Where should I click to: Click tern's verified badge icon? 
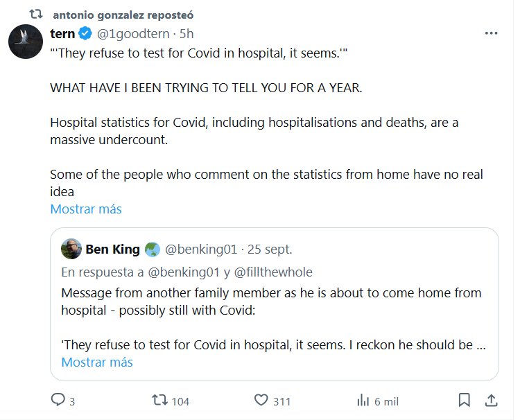click(85, 33)
